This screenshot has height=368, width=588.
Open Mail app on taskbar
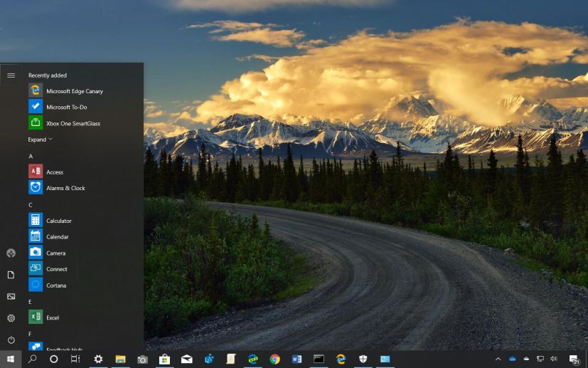(x=187, y=359)
